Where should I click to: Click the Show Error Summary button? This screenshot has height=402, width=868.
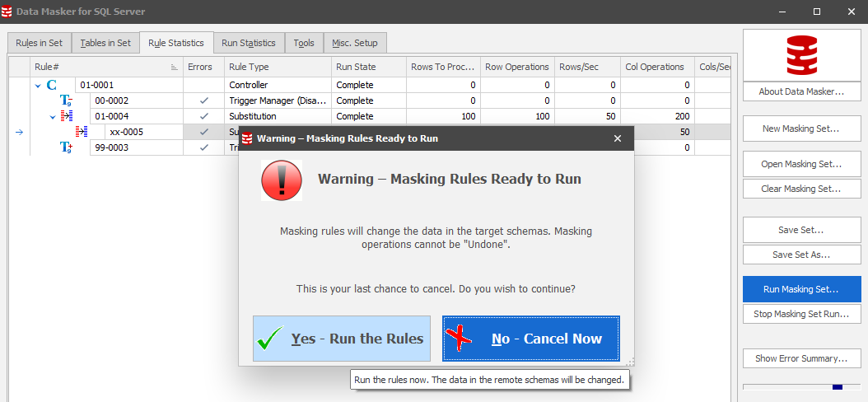click(x=801, y=358)
